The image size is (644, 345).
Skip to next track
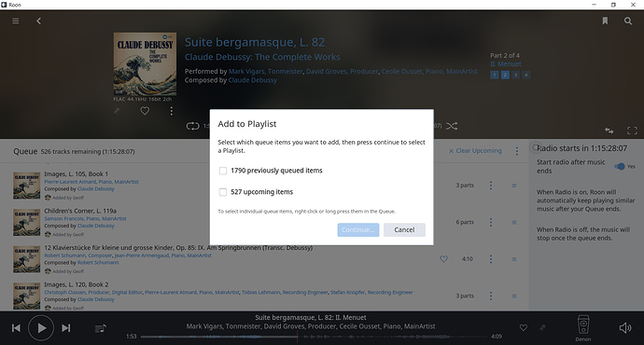coord(66,328)
